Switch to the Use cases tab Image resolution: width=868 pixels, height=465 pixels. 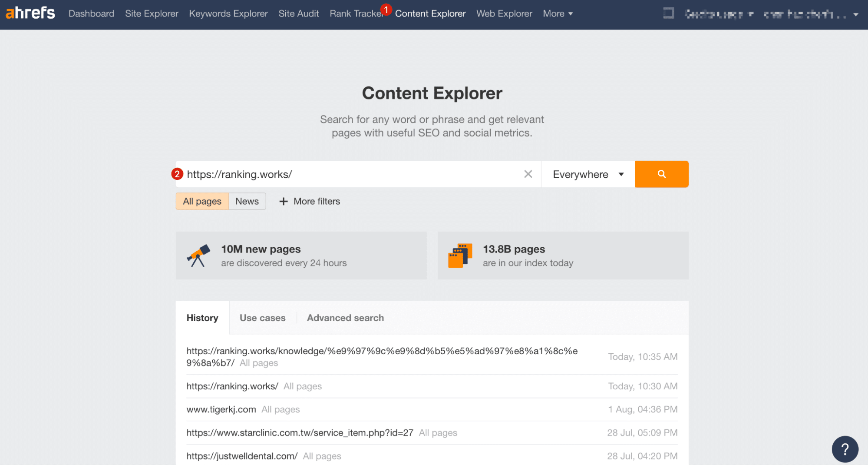(262, 318)
